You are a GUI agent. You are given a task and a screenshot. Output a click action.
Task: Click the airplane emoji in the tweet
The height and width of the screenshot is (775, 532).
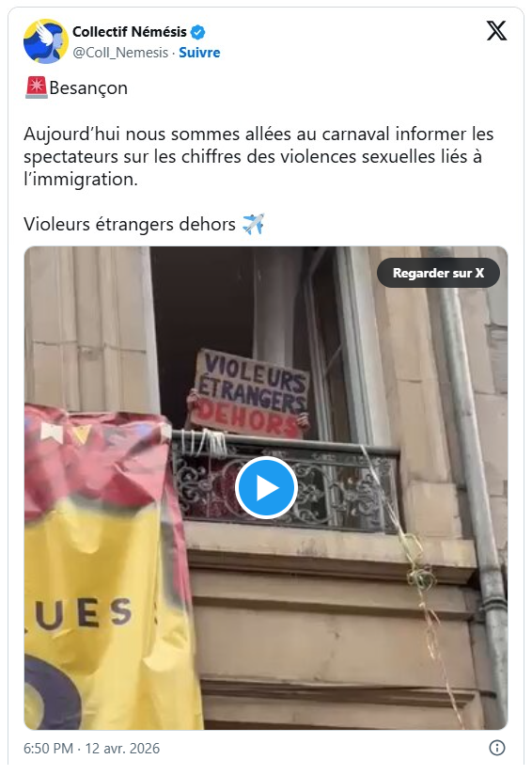(x=254, y=225)
